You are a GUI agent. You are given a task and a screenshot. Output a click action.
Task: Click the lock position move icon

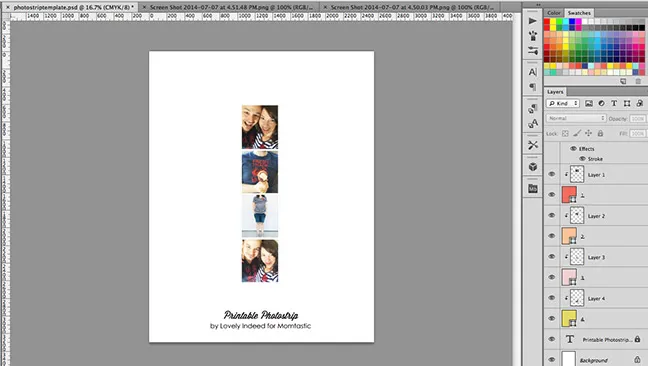(x=588, y=133)
